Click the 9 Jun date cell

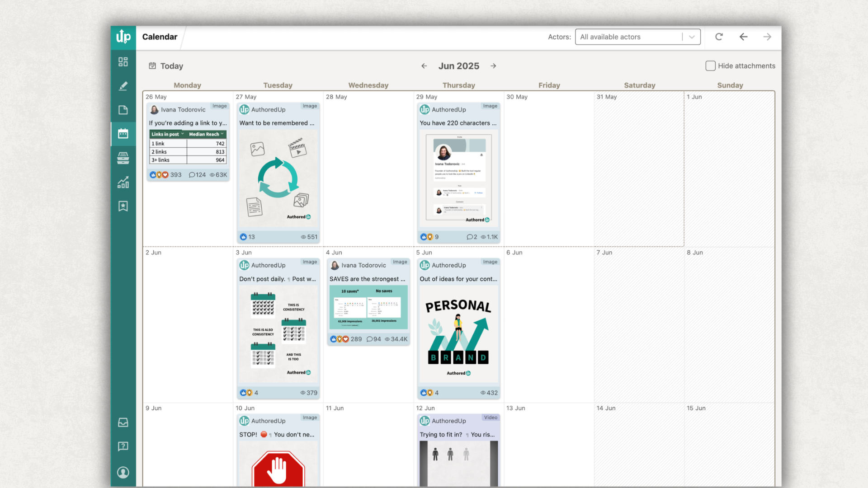click(188, 445)
